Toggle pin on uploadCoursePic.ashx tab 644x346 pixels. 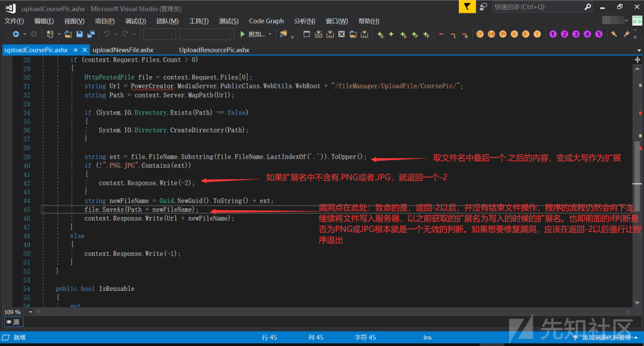pos(75,50)
